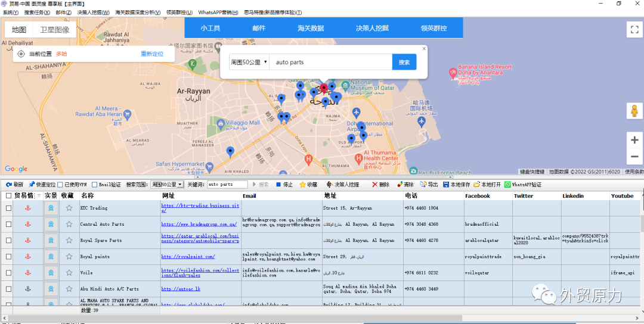Click the export (导出) toolbar button
The height and width of the screenshot is (324, 644).
pyautogui.click(x=429, y=185)
